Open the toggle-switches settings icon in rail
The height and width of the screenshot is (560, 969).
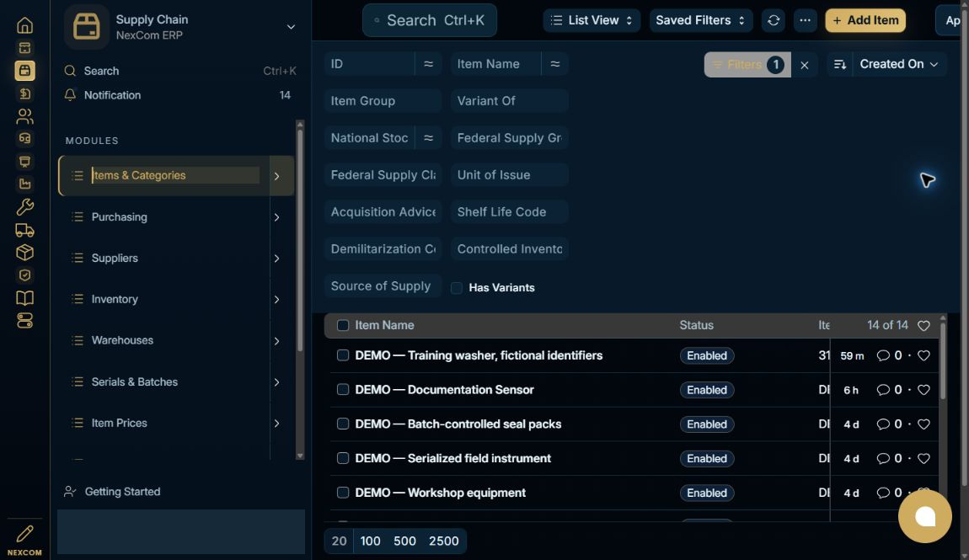[x=24, y=321]
